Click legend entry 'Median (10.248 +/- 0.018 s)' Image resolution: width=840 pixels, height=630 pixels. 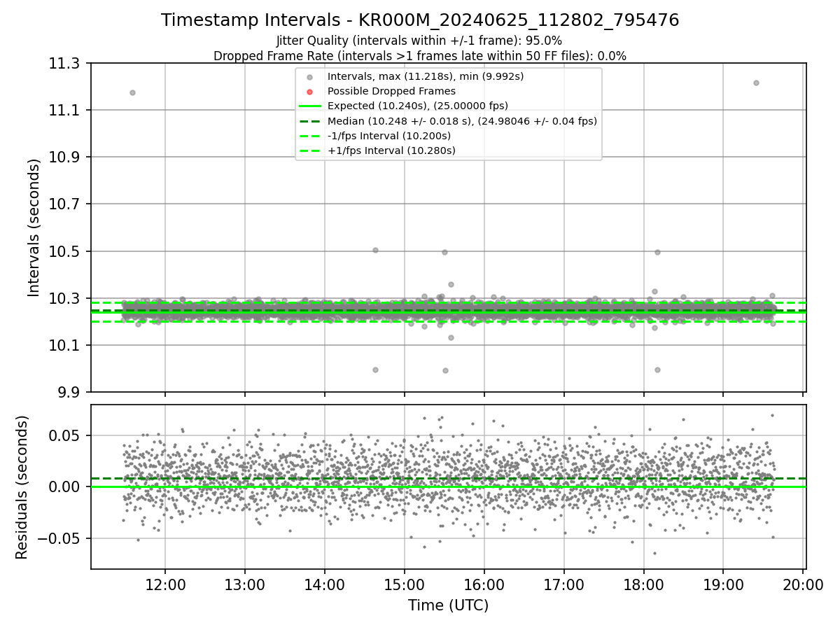click(462, 121)
